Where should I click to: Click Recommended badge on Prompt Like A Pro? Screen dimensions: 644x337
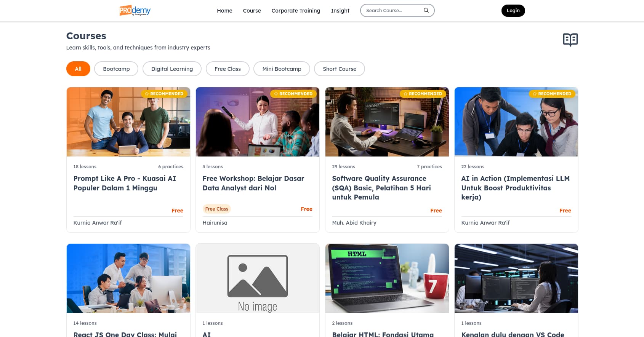[x=164, y=94]
